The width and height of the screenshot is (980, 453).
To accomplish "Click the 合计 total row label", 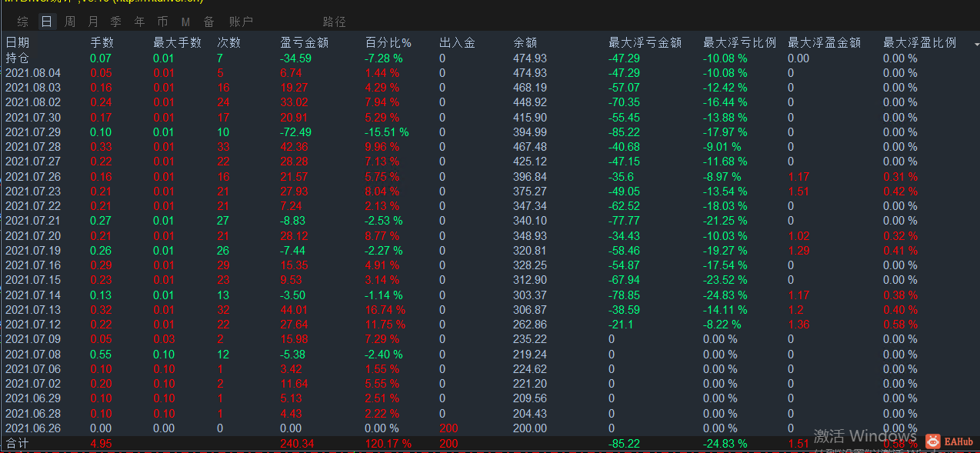I will [17, 444].
